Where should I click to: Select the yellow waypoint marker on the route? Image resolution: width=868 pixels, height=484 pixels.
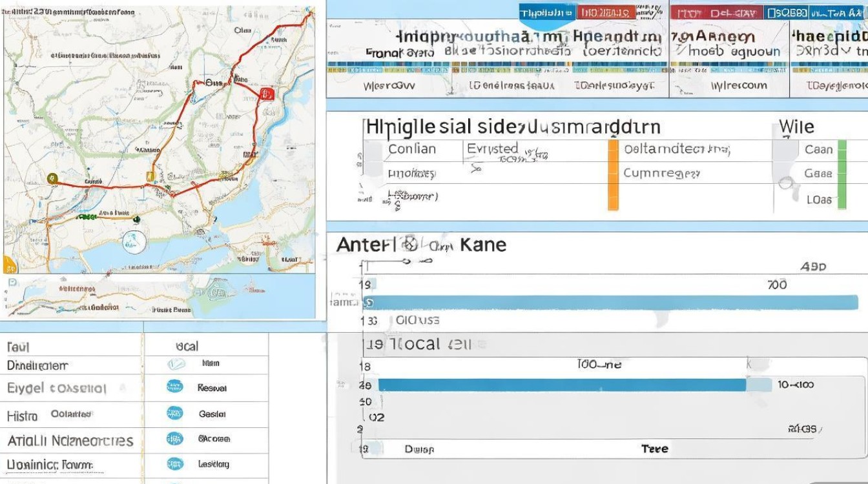[x=151, y=176]
